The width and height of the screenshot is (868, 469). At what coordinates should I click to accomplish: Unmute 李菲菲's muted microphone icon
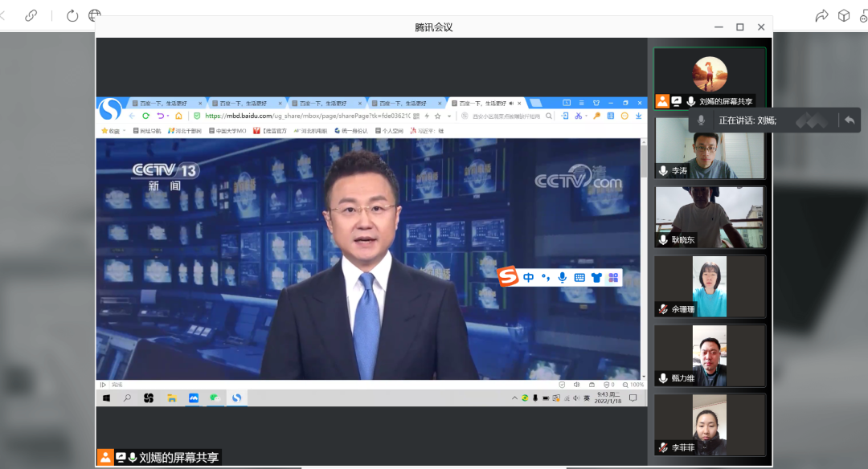click(x=663, y=447)
